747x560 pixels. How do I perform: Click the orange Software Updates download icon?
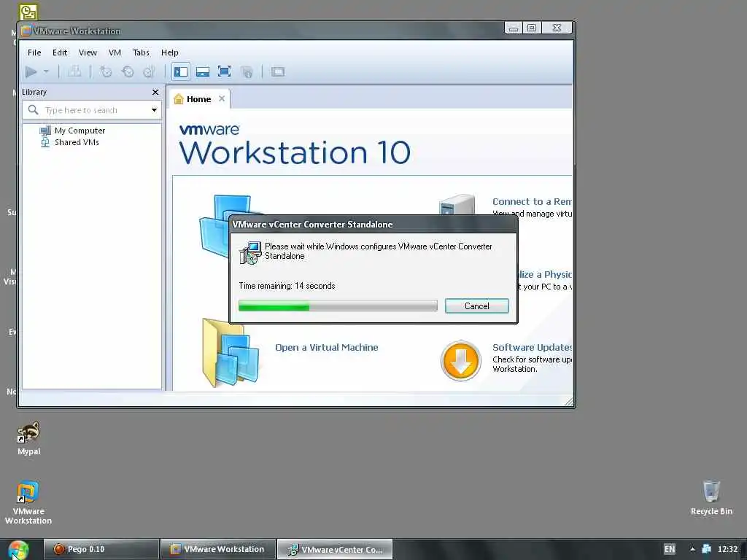tap(461, 361)
